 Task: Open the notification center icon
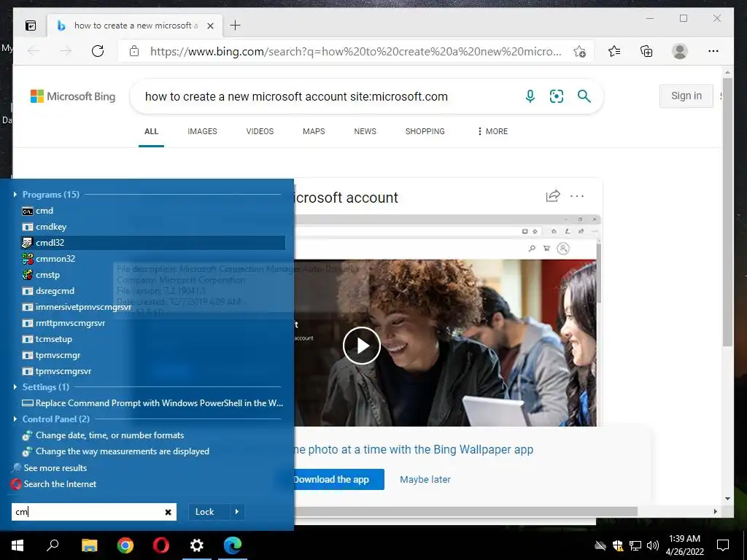coord(723,545)
